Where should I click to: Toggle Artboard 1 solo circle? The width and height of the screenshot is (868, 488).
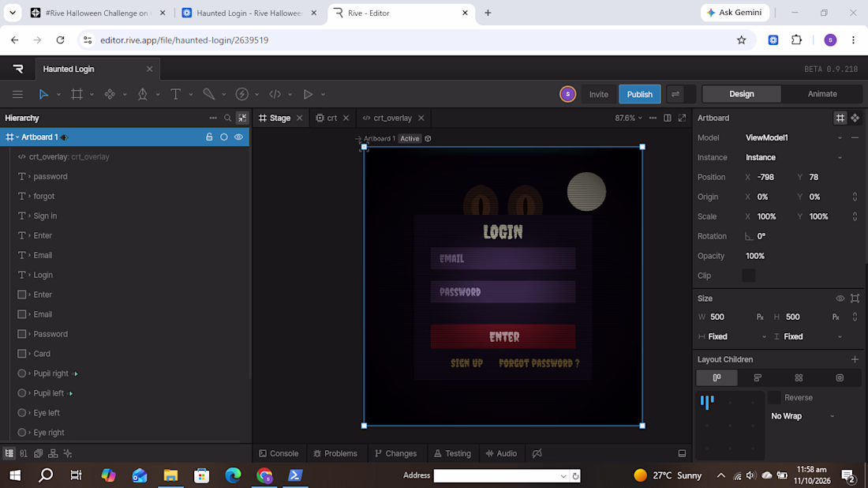[223, 137]
